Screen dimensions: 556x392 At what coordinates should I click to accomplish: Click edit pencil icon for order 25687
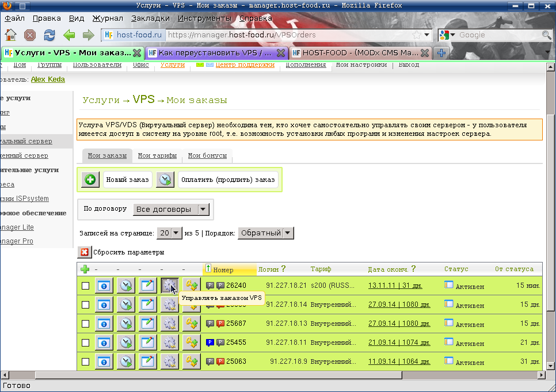(x=148, y=324)
